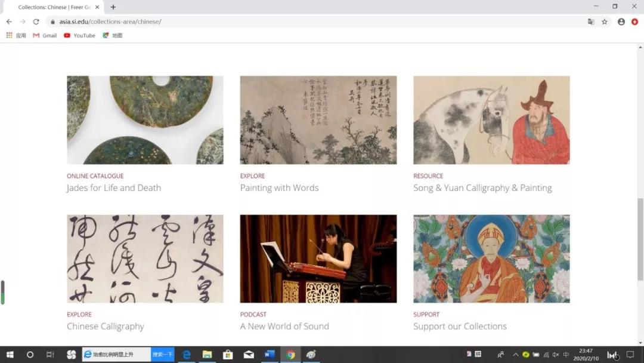The width and height of the screenshot is (644, 363).
Task: Open the Chrome profile avatar icon
Action: click(x=621, y=21)
